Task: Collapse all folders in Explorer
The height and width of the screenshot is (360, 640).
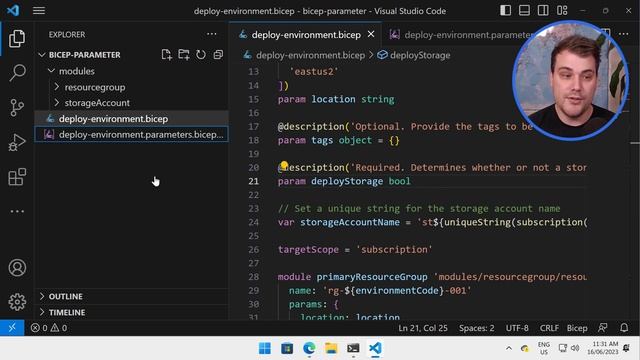Action: pos(218,55)
